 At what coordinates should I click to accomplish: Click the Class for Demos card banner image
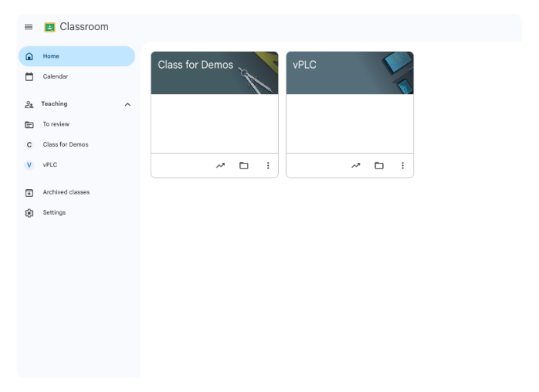(215, 73)
